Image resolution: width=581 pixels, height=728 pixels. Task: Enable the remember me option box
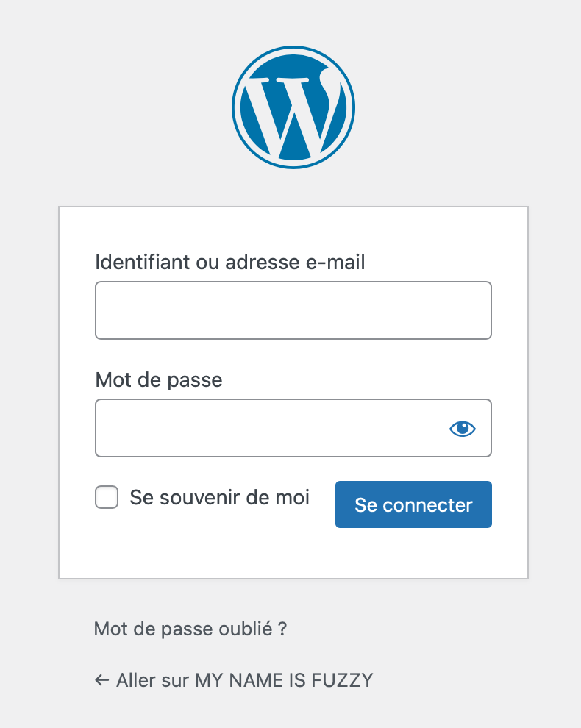107,498
